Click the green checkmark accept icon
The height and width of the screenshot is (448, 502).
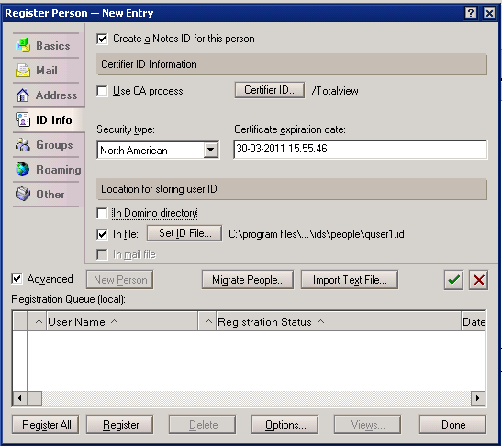[453, 280]
